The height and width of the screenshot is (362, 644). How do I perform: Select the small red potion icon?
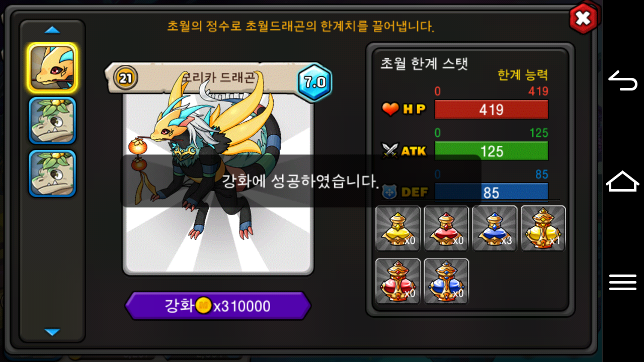(x=446, y=229)
